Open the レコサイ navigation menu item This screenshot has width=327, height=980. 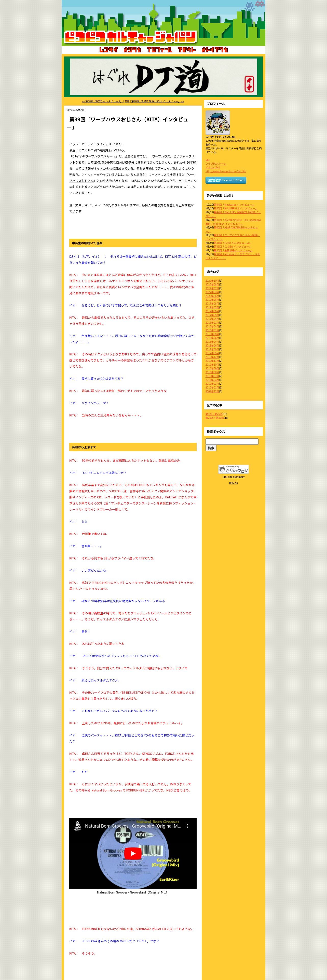pyautogui.click(x=108, y=50)
